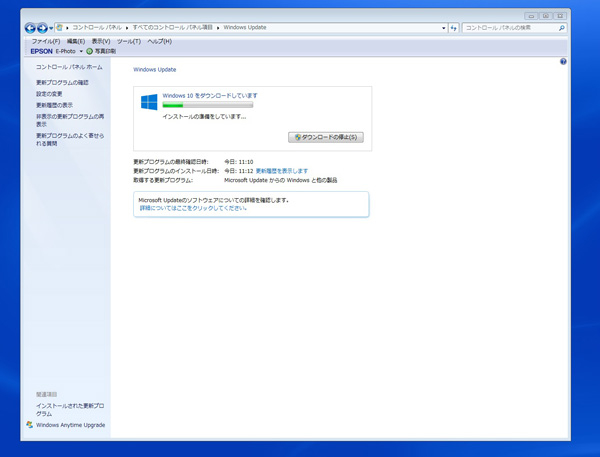Open 設定の変更 in the sidebar

(49, 94)
